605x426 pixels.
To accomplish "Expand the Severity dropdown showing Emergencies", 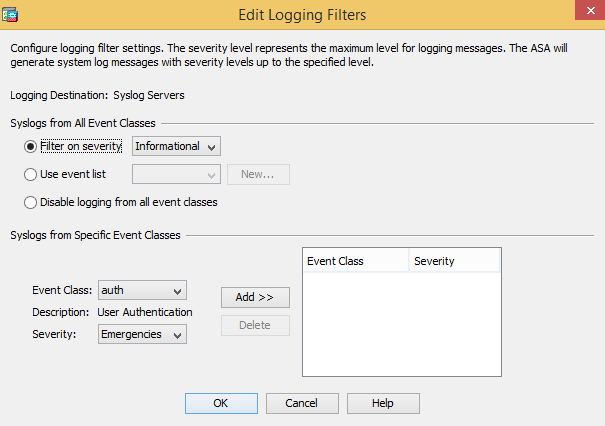I will click(x=142, y=335).
